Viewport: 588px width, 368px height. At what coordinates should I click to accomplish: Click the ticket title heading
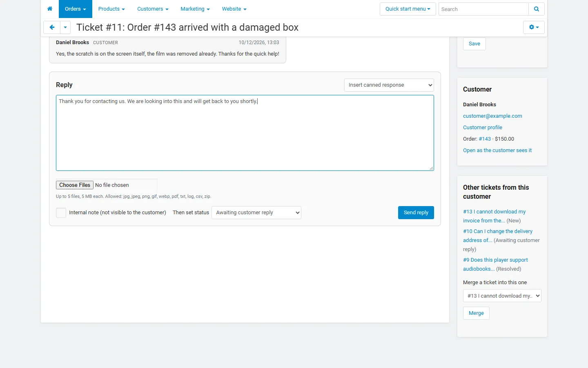click(187, 27)
